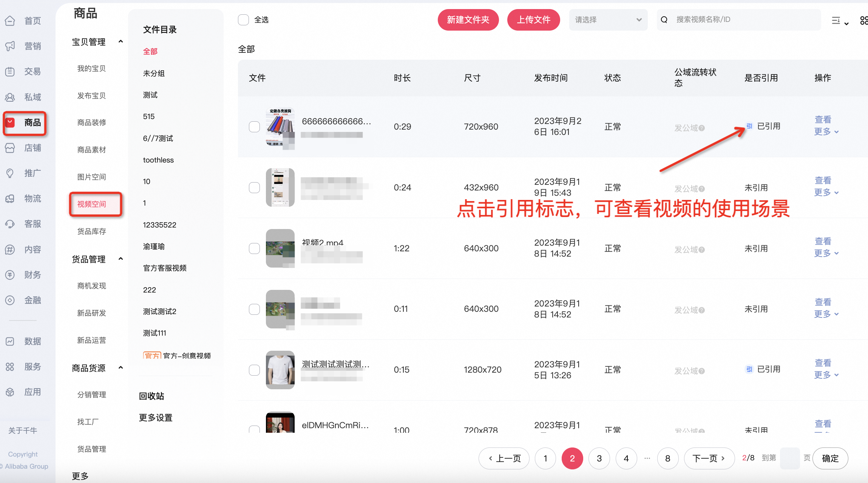This screenshot has height=483, width=868.
Task: Select the toothless folder
Action: tap(158, 160)
